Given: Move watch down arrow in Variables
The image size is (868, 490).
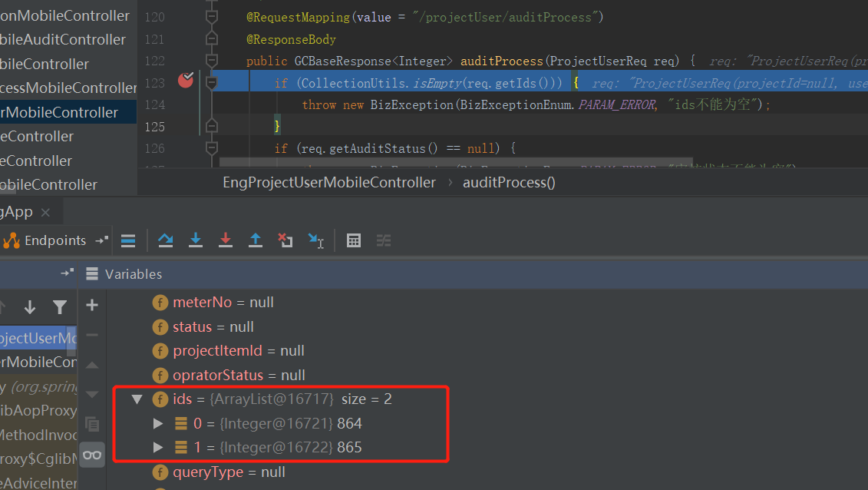Looking at the screenshot, I should (x=92, y=395).
